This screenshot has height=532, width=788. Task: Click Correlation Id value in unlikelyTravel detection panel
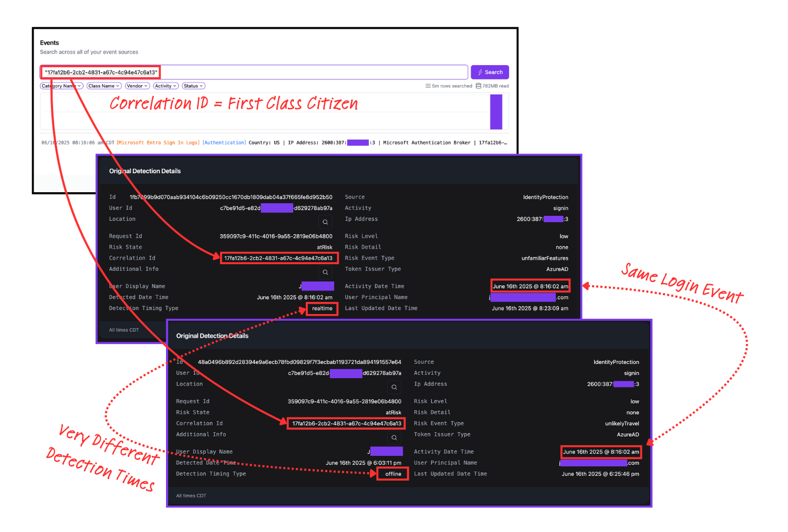[x=347, y=424]
